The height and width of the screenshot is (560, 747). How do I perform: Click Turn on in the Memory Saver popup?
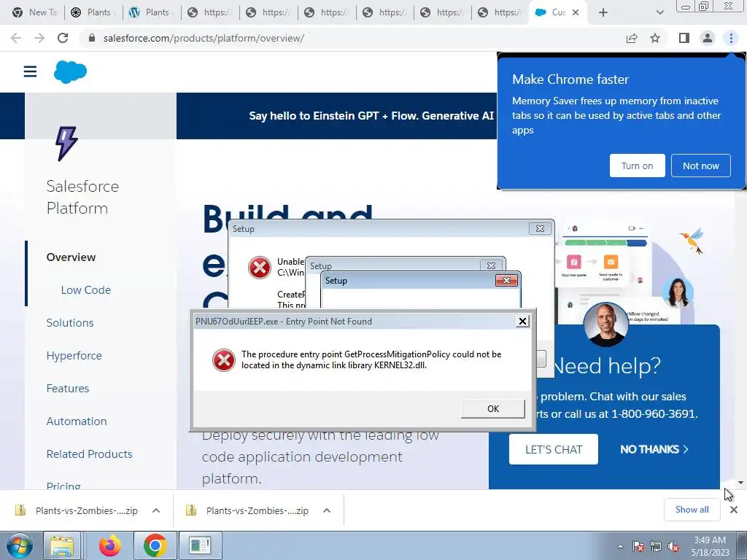click(637, 166)
